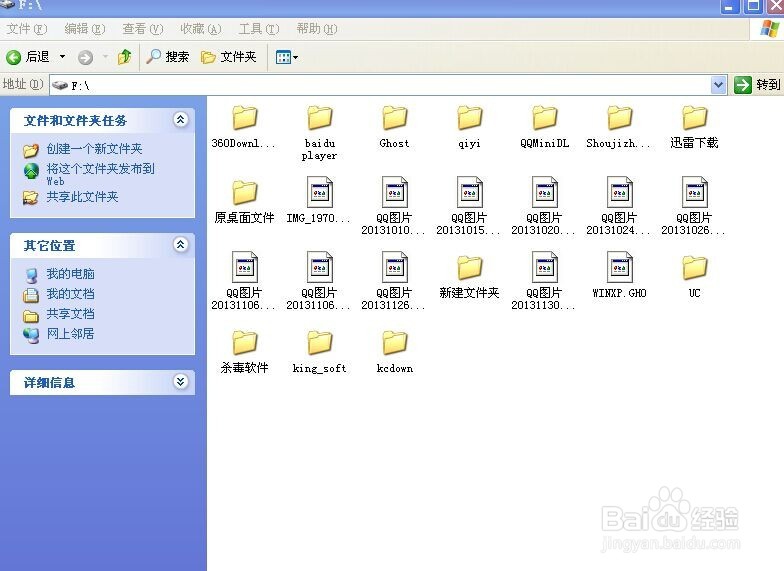Collapse the 文件和文件夹任务 panel
Image resolution: width=784 pixels, height=571 pixels.
tap(180, 120)
